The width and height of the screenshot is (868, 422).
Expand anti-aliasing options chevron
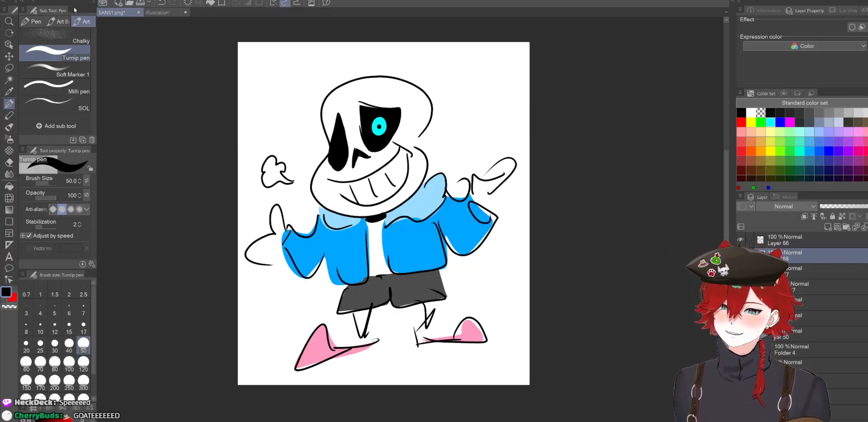pos(87,210)
